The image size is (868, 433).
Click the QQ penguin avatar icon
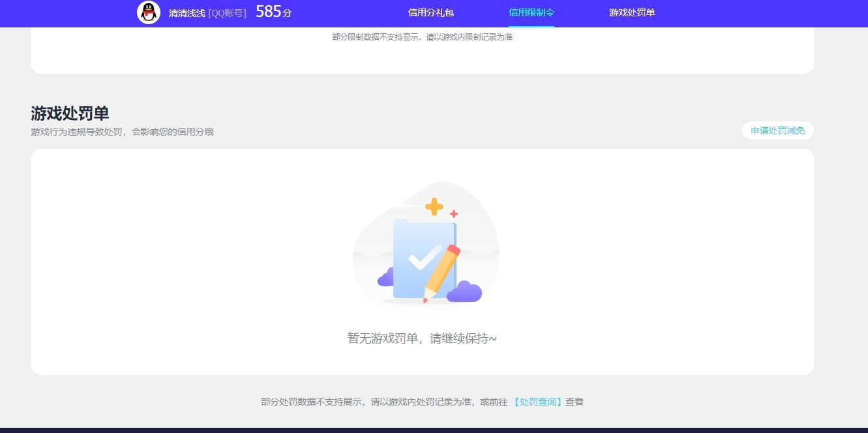coord(149,12)
